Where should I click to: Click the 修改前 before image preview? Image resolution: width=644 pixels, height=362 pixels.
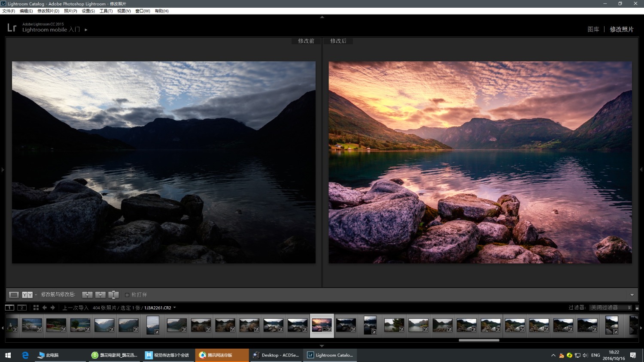point(164,162)
